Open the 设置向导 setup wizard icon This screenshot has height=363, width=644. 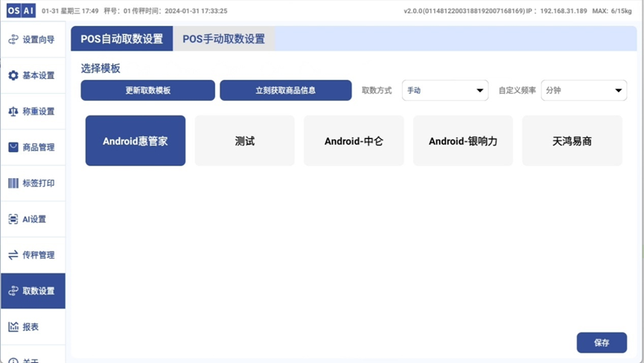(x=13, y=40)
